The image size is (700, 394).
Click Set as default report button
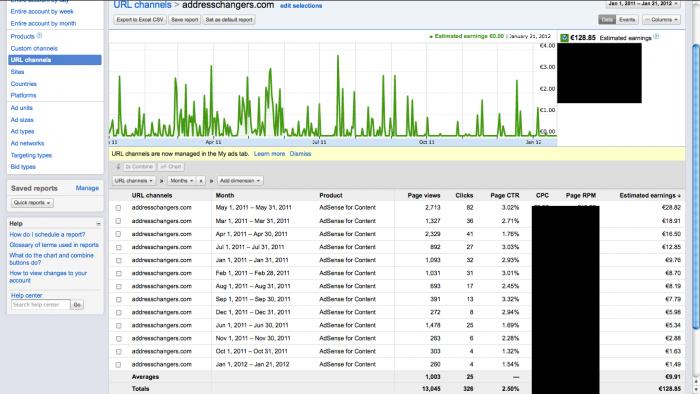[229, 20]
